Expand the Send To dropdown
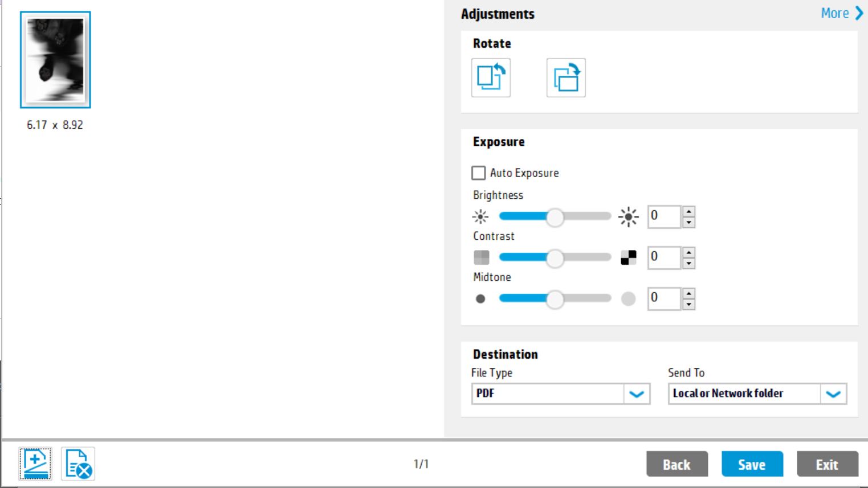868x488 pixels. pos(833,394)
